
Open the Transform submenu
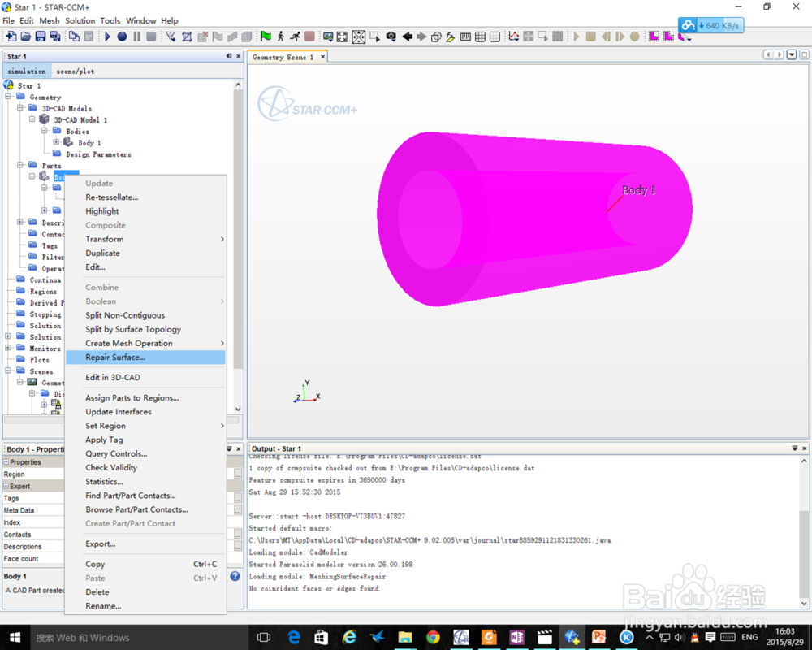click(146, 239)
